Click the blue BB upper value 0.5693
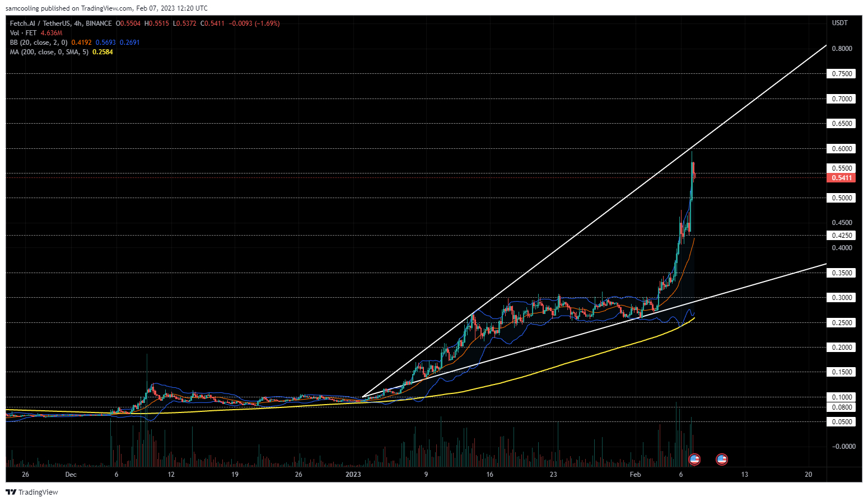The width and height of the screenshot is (868, 502). [x=105, y=43]
